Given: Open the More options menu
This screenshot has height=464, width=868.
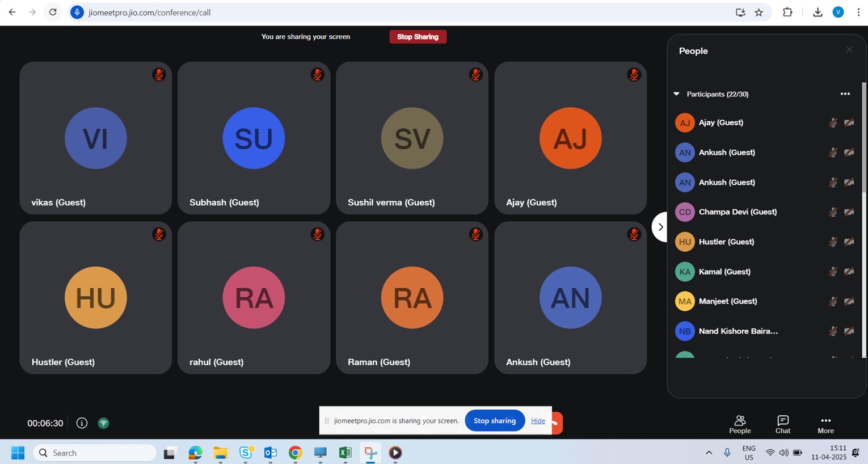Looking at the screenshot, I should click(x=825, y=424).
